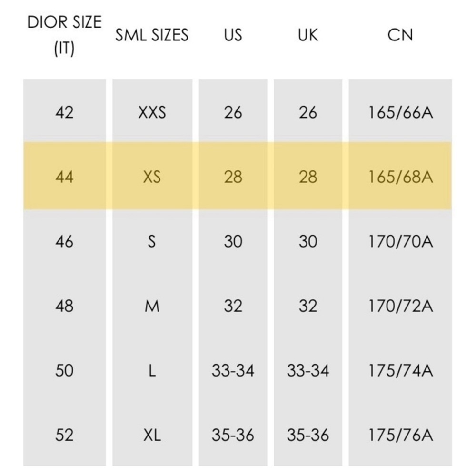Click the CN column header
The image size is (476, 476).
click(x=400, y=35)
